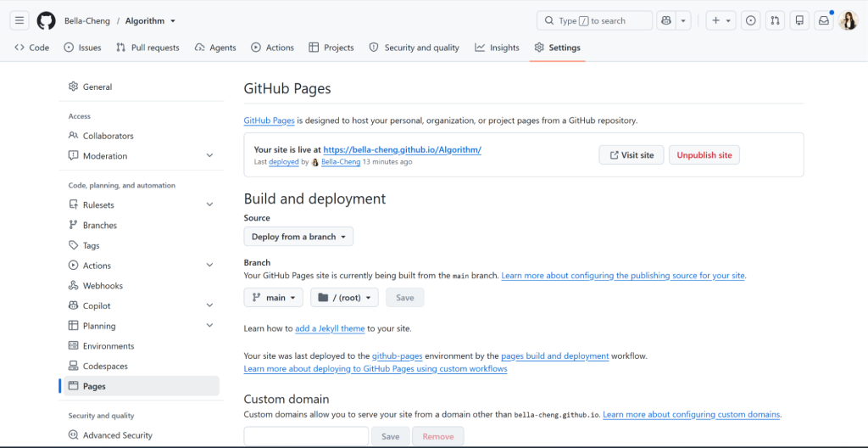Expand the Planning section chevron

point(210,326)
